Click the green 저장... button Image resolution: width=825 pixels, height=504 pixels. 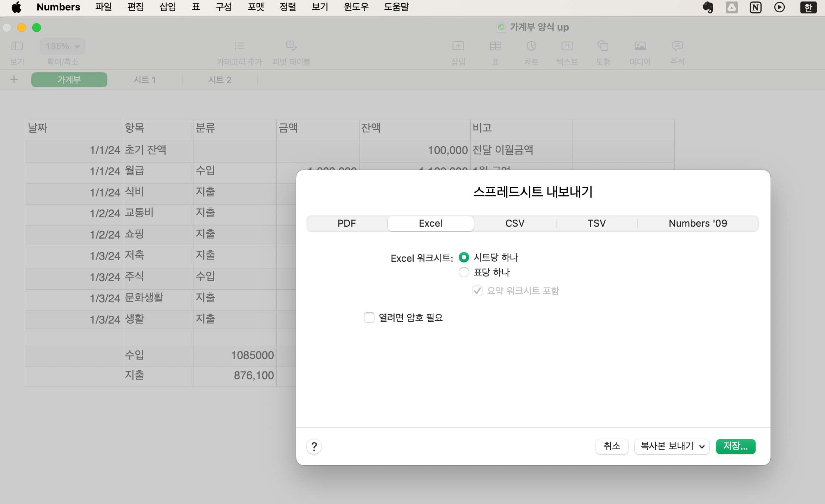735,446
